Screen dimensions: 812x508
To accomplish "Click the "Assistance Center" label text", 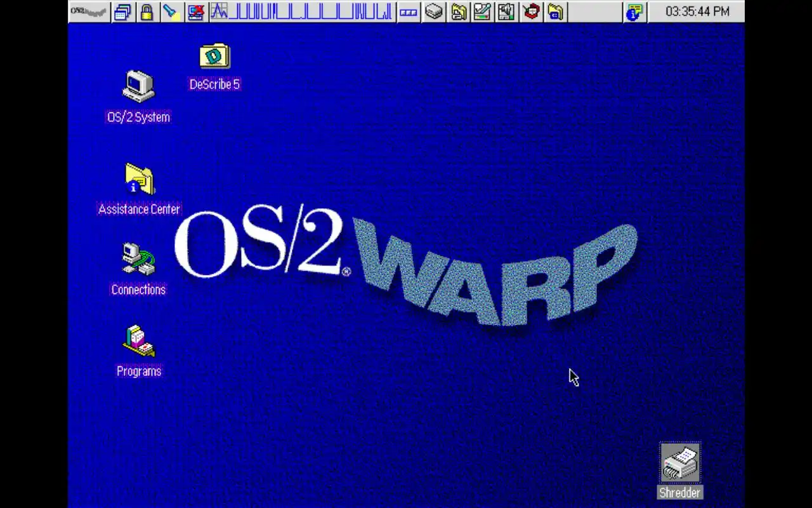I will tap(139, 209).
